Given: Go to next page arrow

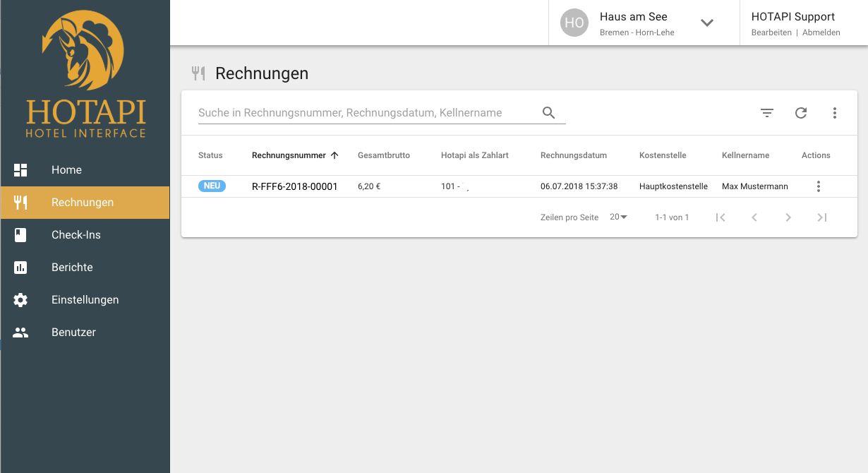Looking at the screenshot, I should 788,217.
